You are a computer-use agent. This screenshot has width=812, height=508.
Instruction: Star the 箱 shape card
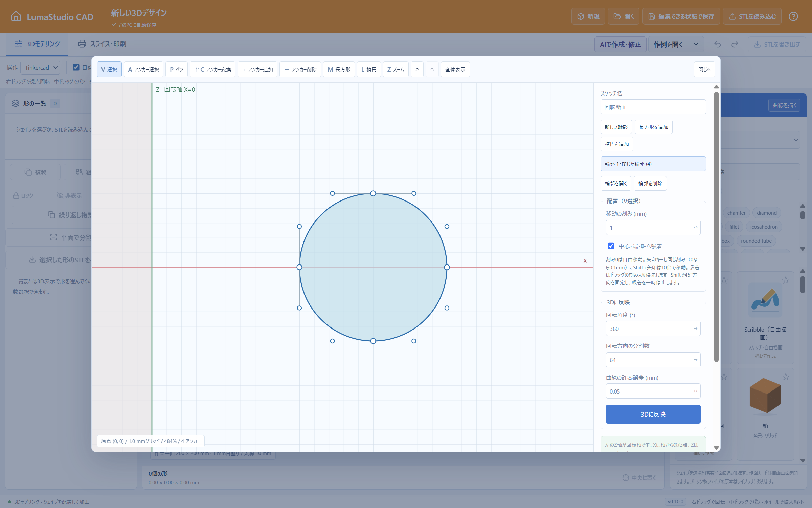(x=786, y=377)
